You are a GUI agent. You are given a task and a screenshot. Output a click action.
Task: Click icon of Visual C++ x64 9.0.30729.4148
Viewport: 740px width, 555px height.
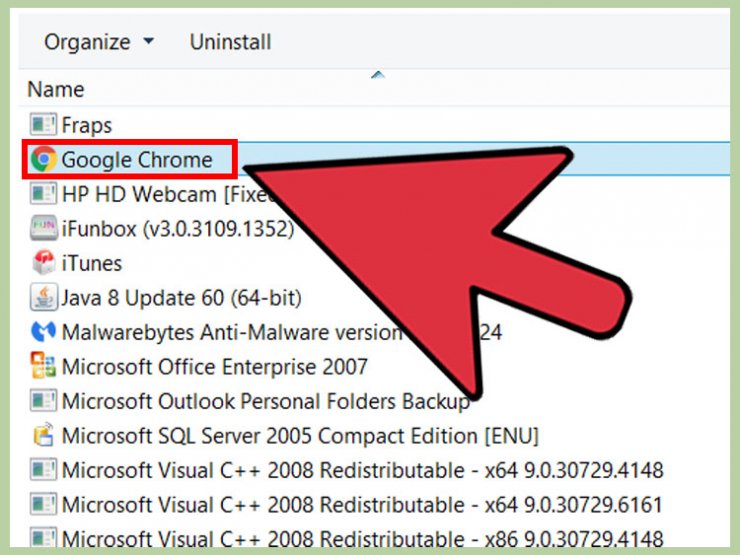pyautogui.click(x=43, y=470)
